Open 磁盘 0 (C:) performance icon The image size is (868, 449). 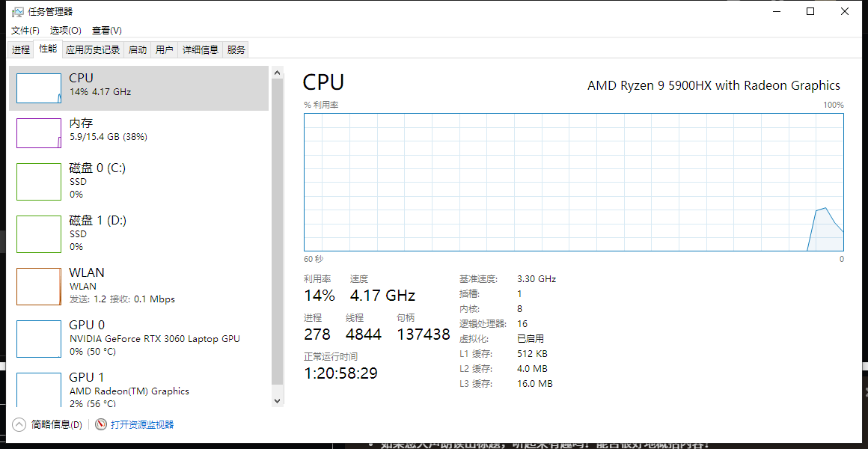tap(39, 182)
